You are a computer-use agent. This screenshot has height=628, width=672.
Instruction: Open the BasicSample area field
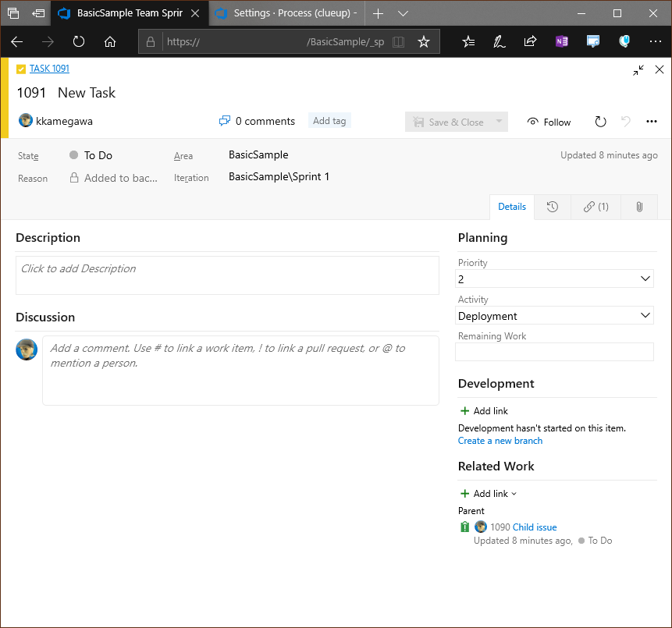coord(258,154)
